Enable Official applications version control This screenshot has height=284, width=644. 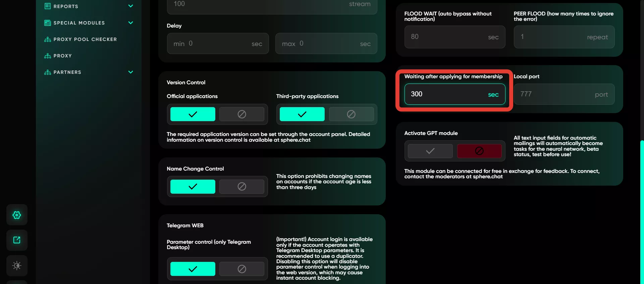[x=193, y=114]
